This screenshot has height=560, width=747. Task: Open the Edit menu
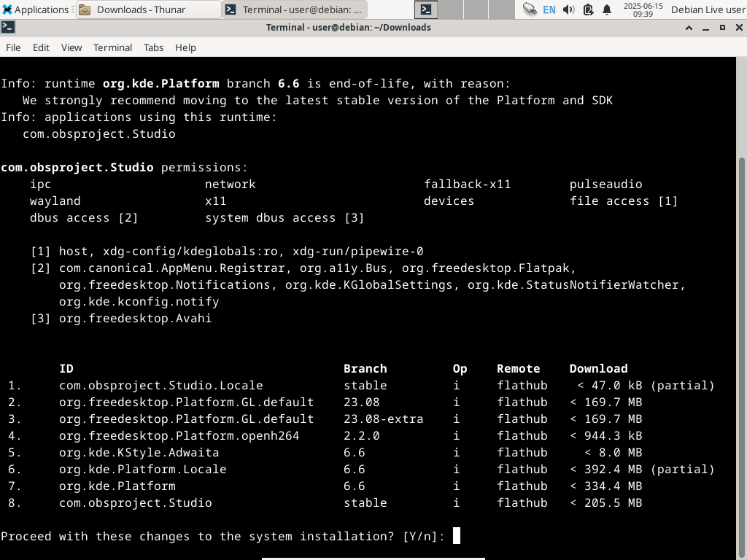(41, 47)
